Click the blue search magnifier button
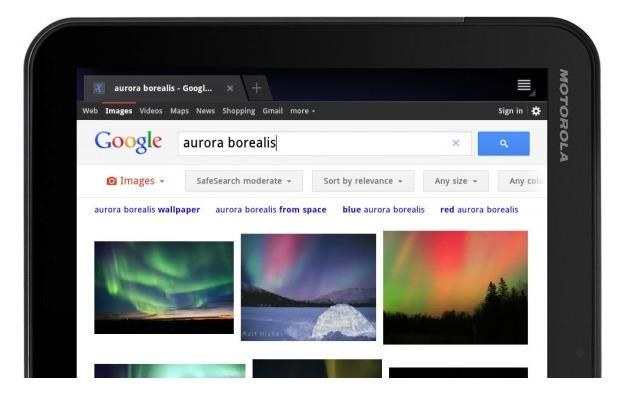Image resolution: width=625 pixels, height=415 pixels. [x=503, y=144]
